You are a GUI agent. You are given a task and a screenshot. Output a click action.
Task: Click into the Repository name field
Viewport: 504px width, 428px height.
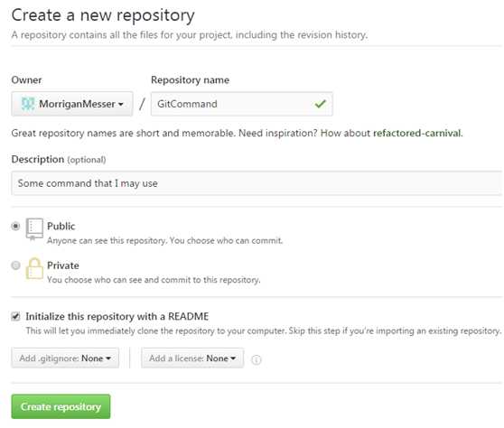[242, 104]
